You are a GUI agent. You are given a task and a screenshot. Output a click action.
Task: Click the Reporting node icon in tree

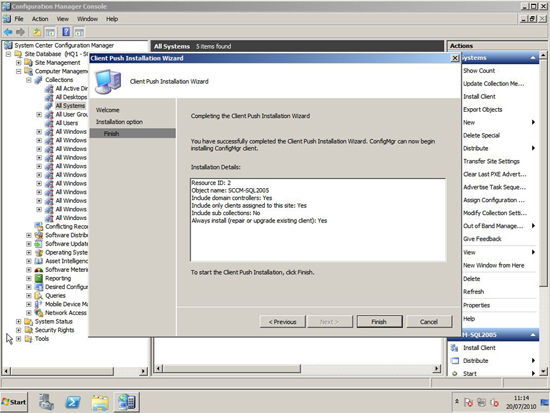point(39,279)
